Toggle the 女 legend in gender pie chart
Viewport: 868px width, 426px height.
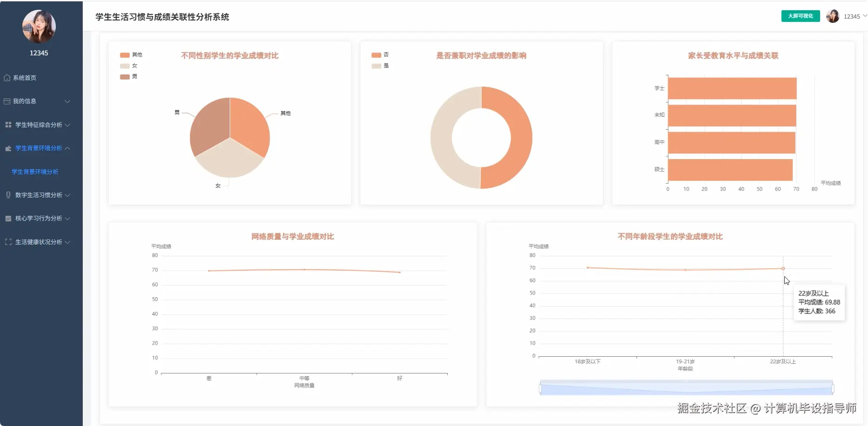129,66
